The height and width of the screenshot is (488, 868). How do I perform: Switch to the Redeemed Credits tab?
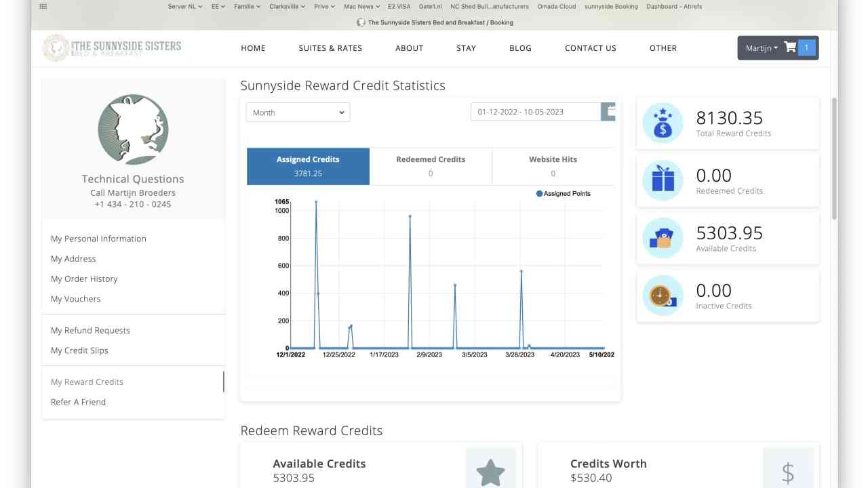point(431,166)
